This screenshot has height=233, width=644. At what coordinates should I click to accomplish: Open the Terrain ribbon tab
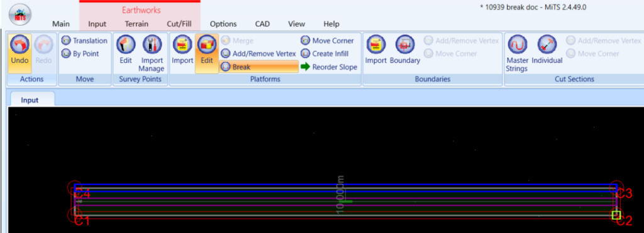[136, 24]
